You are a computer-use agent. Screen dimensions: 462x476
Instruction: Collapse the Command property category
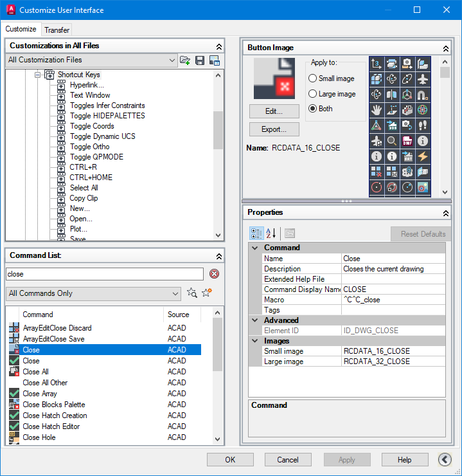click(255, 248)
